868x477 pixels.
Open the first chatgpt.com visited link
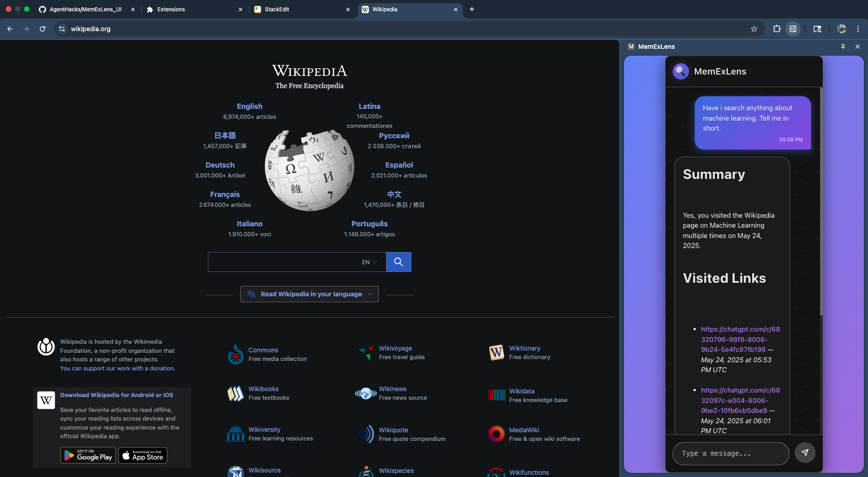(x=741, y=339)
